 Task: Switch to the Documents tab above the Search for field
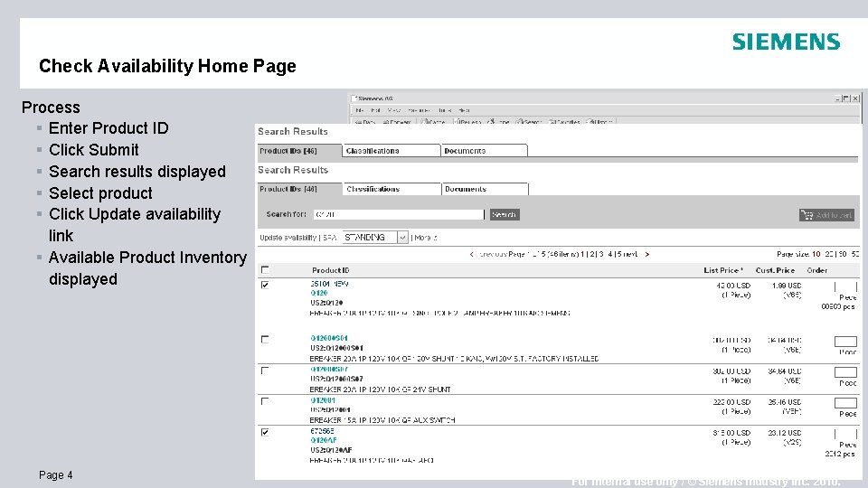point(485,189)
